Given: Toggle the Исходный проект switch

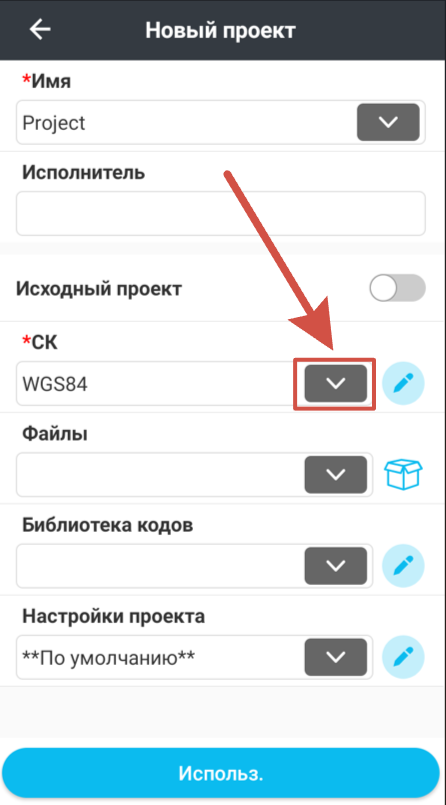Looking at the screenshot, I should point(397,288).
